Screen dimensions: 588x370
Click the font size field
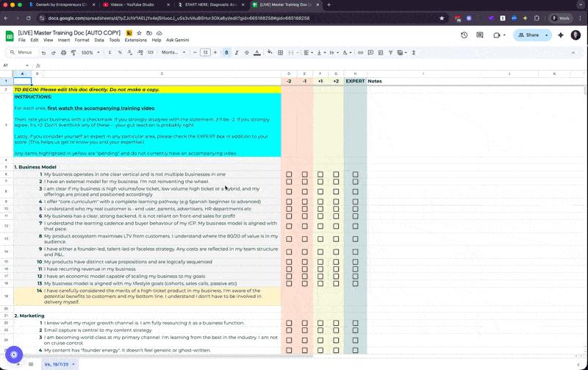[205, 53]
